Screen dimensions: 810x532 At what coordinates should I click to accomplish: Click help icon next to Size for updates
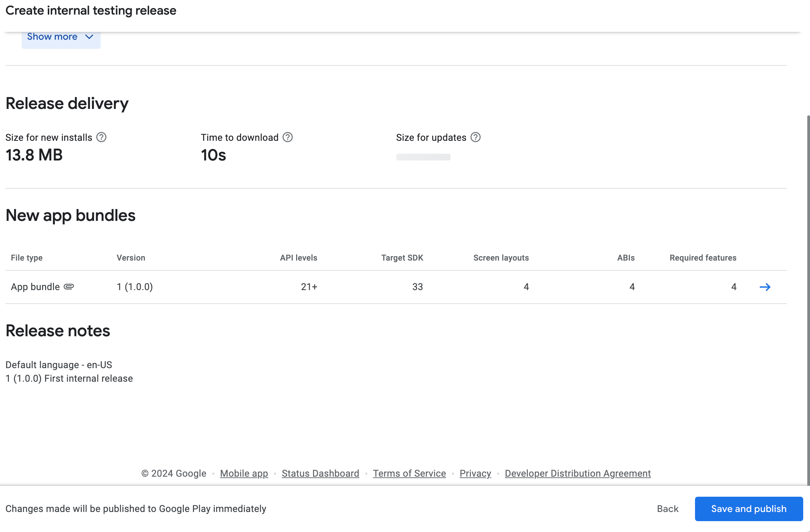(x=476, y=137)
